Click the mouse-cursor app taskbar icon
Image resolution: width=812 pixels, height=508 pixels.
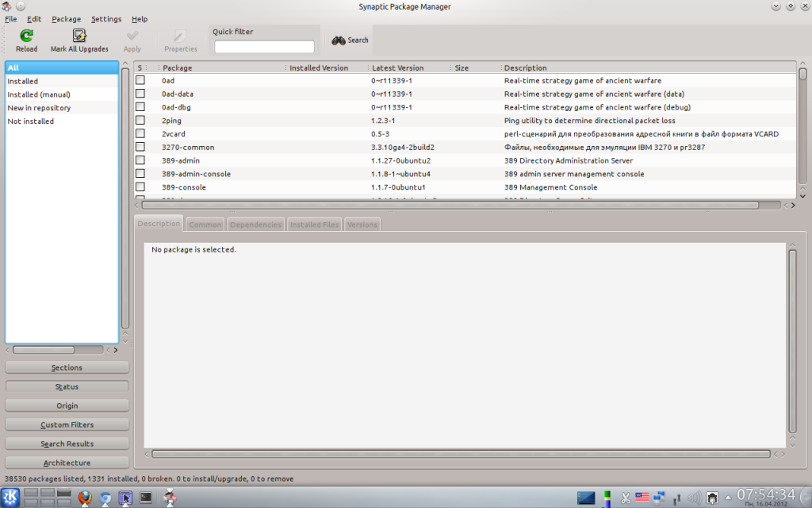point(125,498)
